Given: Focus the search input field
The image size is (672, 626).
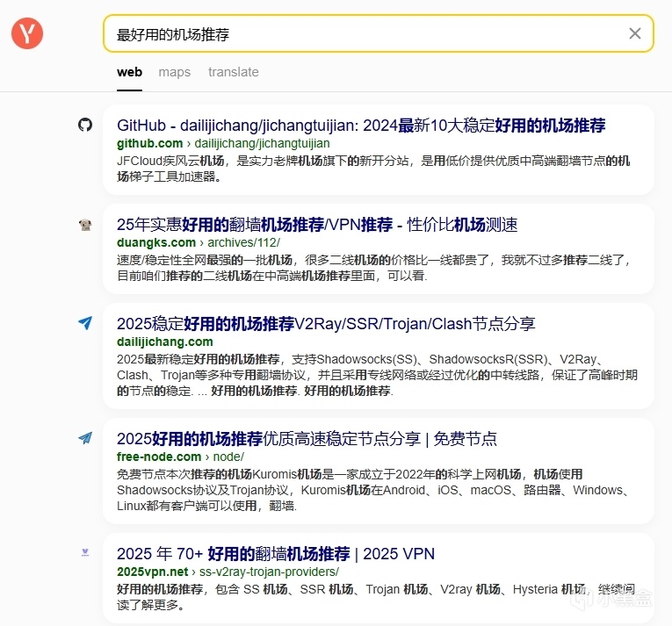Looking at the screenshot, I should click(379, 33).
